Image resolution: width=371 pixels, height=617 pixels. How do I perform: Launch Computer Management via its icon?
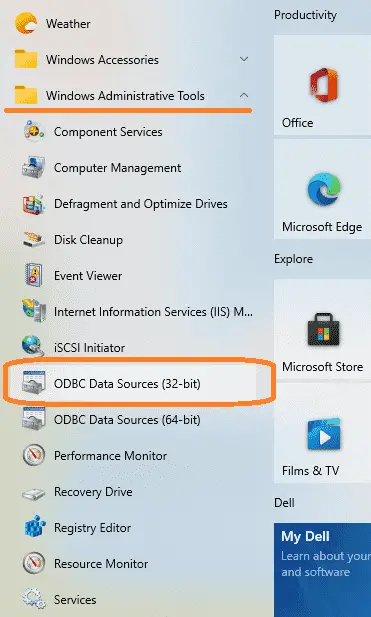[x=33, y=168]
